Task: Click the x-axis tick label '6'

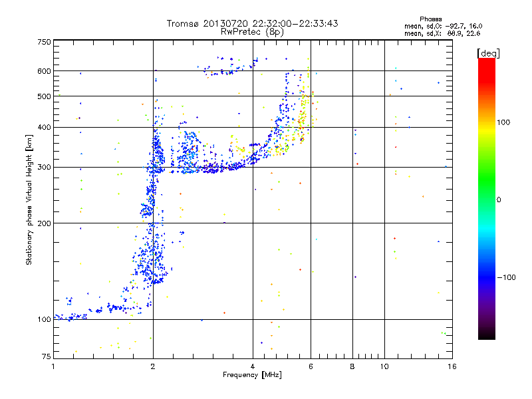Action: pyautogui.click(x=311, y=366)
